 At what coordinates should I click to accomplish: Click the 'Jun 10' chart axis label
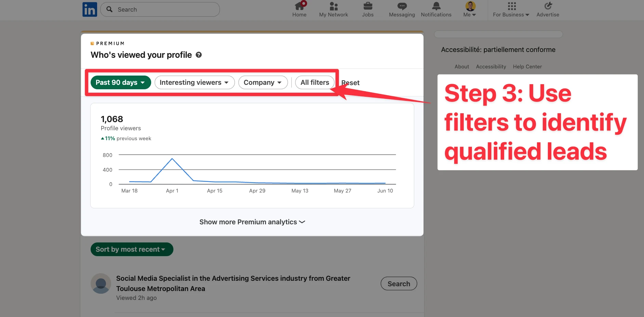point(385,191)
